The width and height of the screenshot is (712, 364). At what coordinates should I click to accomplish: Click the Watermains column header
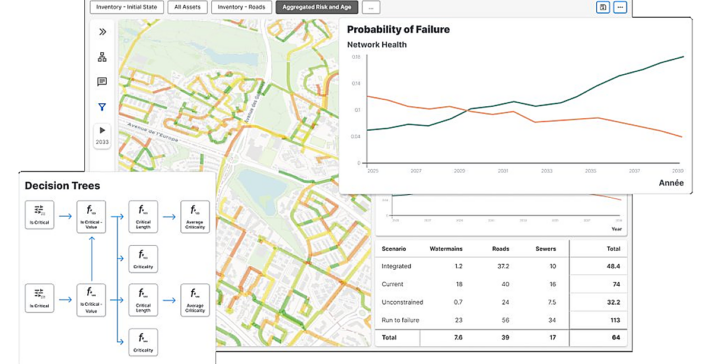point(446,249)
